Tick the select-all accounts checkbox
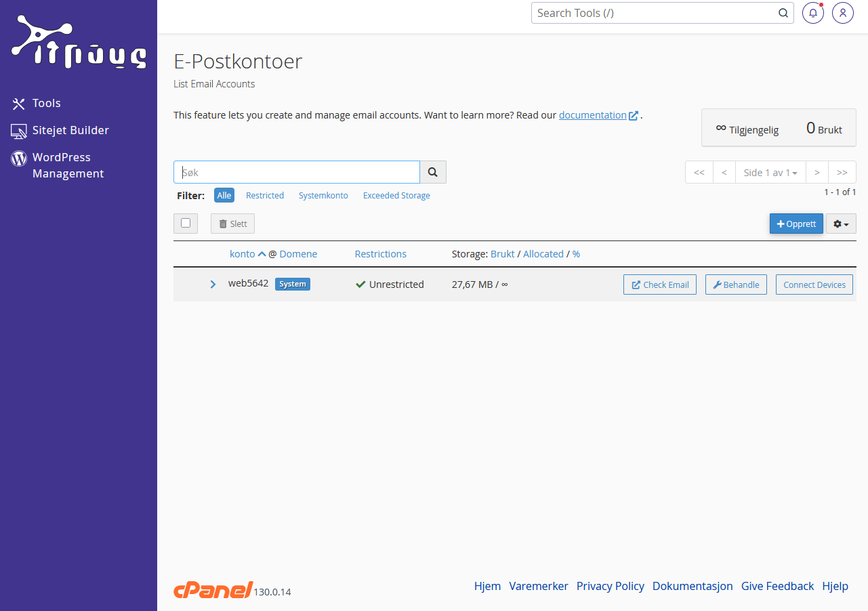This screenshot has height=611, width=868. tap(186, 223)
